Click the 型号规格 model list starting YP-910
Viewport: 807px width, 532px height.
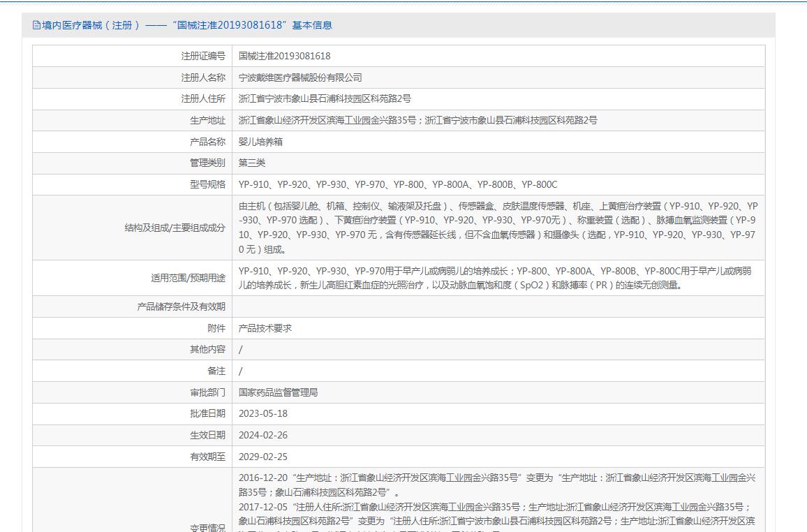tap(398, 184)
